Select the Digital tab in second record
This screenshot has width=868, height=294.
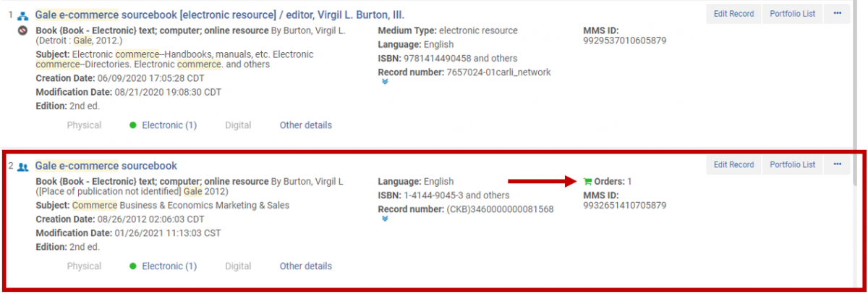[238, 266]
